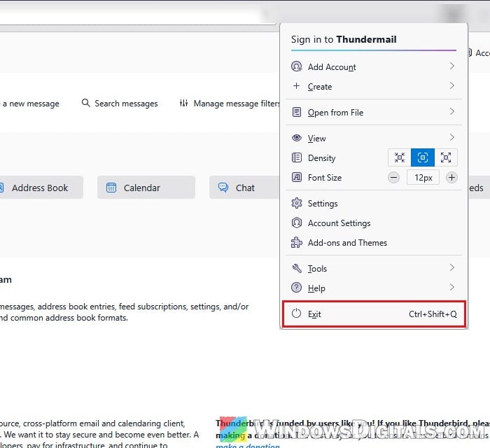Click the make a donation link
490x448 pixels.
tap(248, 445)
